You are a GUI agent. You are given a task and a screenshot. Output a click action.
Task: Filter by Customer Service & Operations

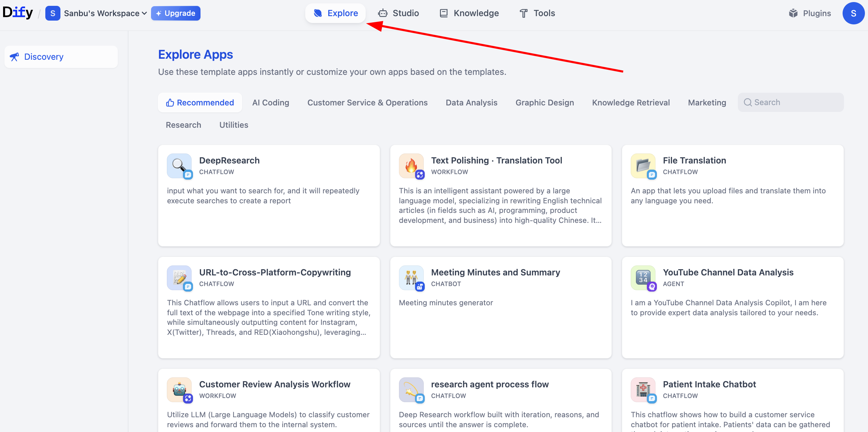tap(367, 103)
